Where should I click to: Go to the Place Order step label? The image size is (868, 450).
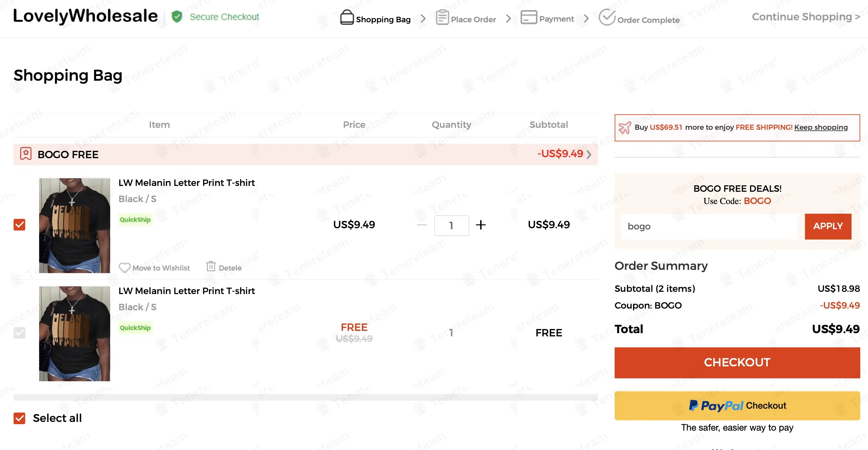(x=473, y=19)
